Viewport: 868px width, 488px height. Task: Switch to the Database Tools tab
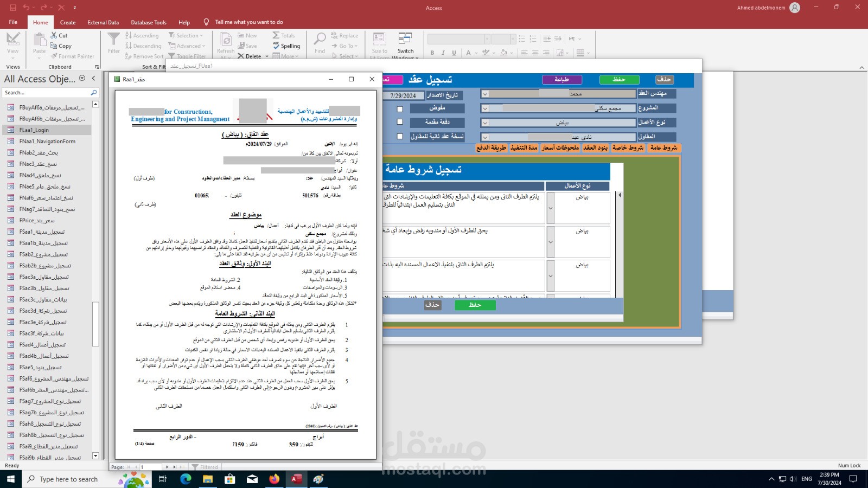coord(149,22)
